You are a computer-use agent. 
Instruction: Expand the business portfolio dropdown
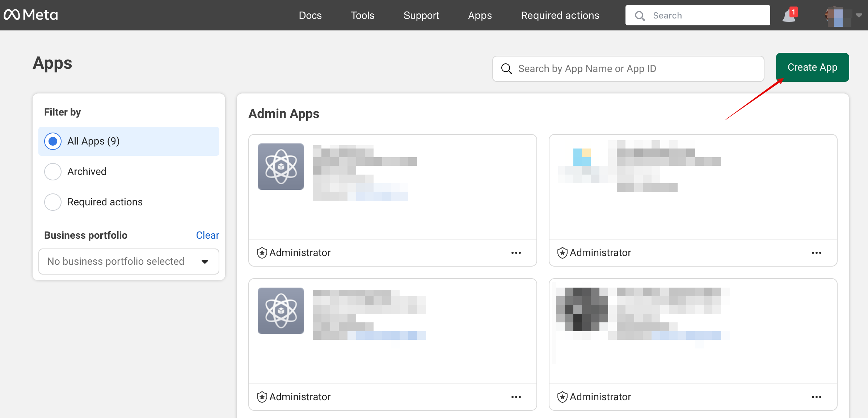(128, 262)
